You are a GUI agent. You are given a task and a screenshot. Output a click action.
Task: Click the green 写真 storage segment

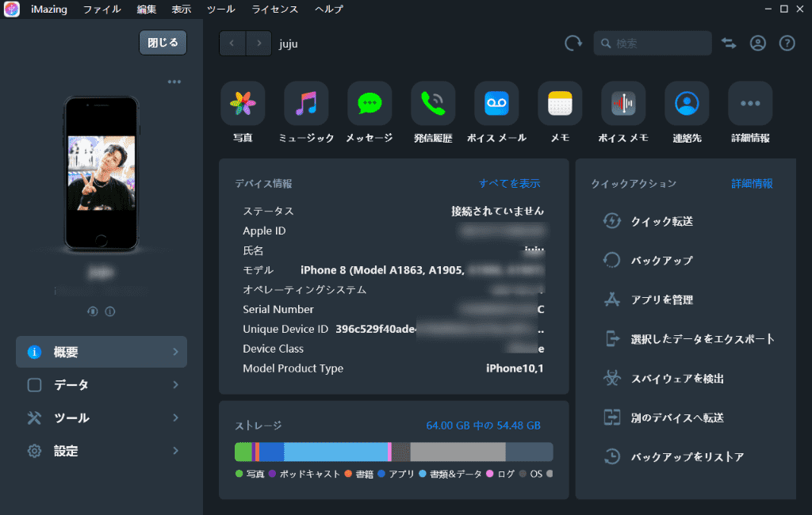point(243,452)
